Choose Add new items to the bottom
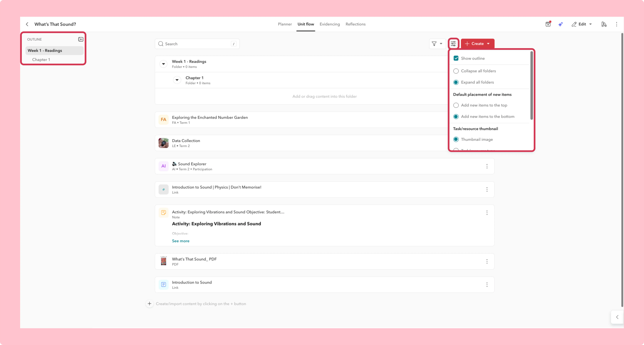The width and height of the screenshot is (644, 345). (x=456, y=117)
